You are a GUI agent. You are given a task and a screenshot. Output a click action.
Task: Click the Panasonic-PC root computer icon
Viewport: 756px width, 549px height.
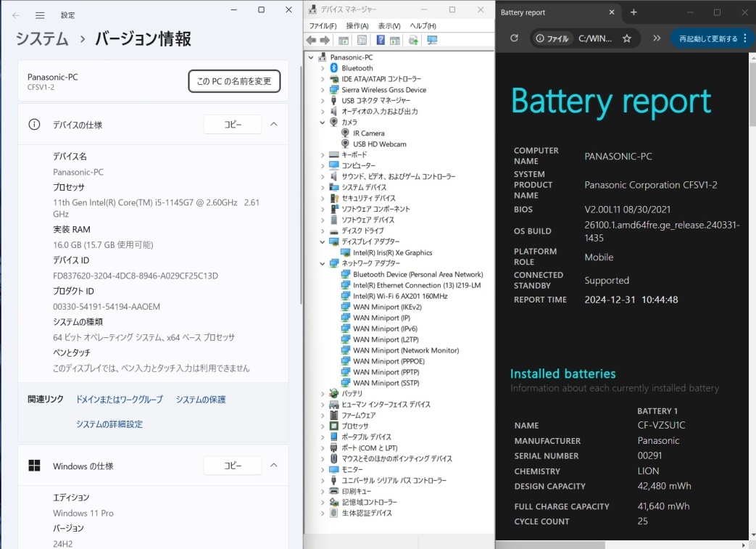click(323, 57)
